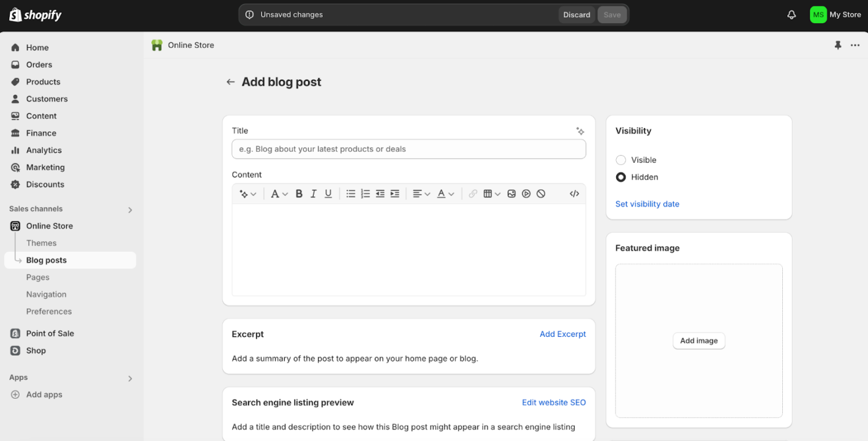Apply underline formatting

point(328,193)
